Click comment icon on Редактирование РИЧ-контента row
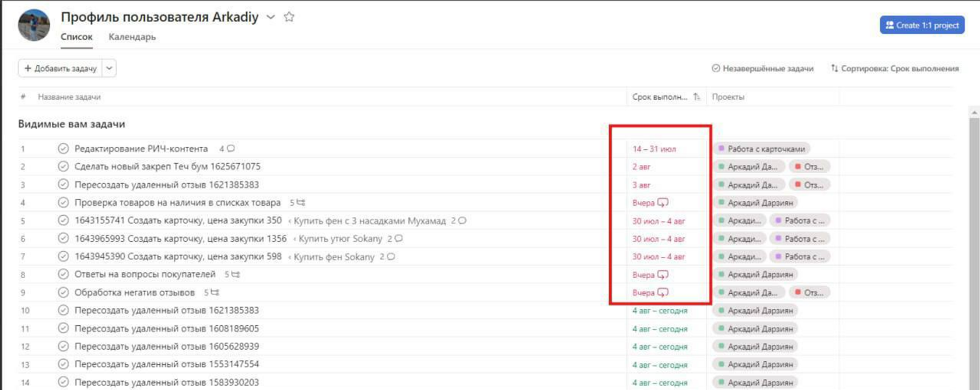This screenshot has width=980, height=390. pos(231,149)
